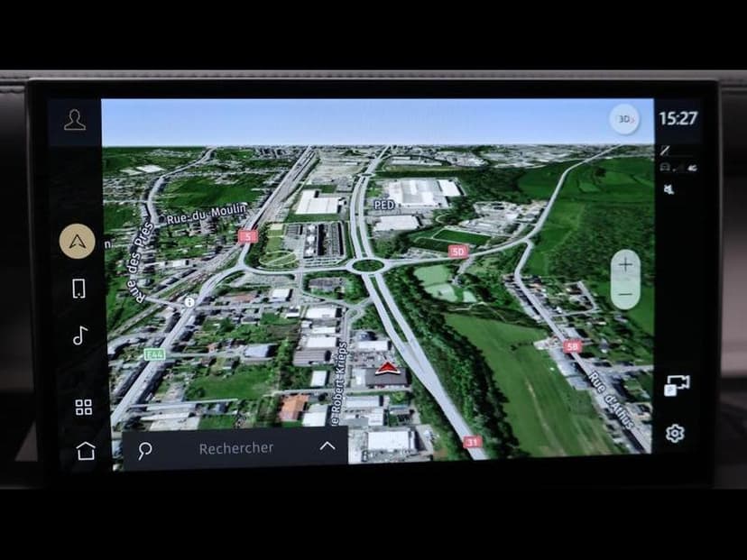Select the 5B road shield
The image size is (747, 560).
[x=572, y=346]
